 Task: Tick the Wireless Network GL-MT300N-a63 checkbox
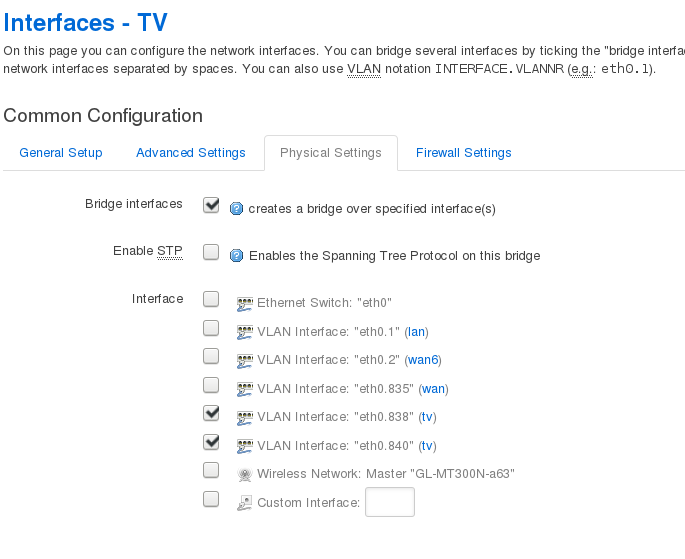tap(211, 470)
